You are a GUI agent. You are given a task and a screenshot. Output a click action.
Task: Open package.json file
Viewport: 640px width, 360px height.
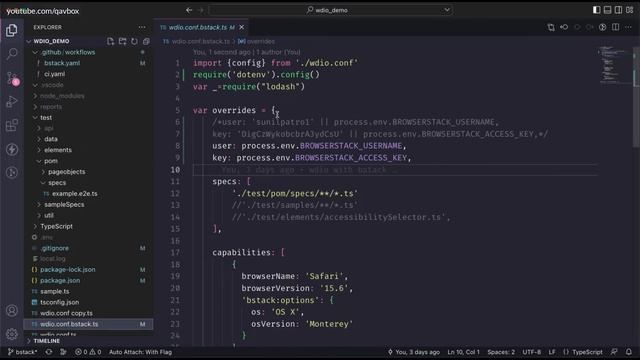coord(60,281)
